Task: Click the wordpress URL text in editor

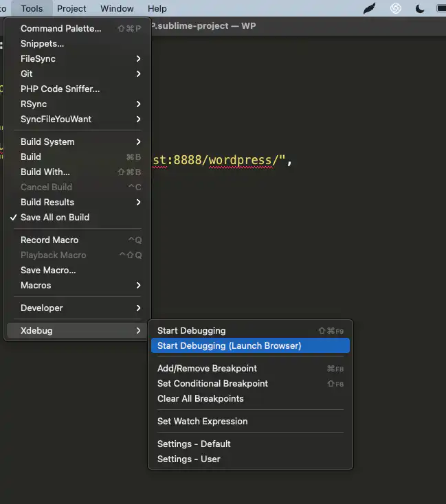Action: 220,161
